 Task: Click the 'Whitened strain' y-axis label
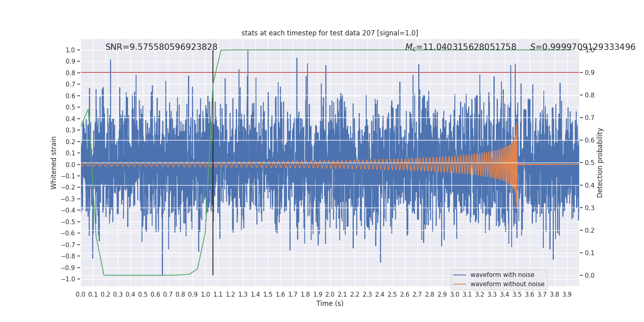tap(54, 163)
